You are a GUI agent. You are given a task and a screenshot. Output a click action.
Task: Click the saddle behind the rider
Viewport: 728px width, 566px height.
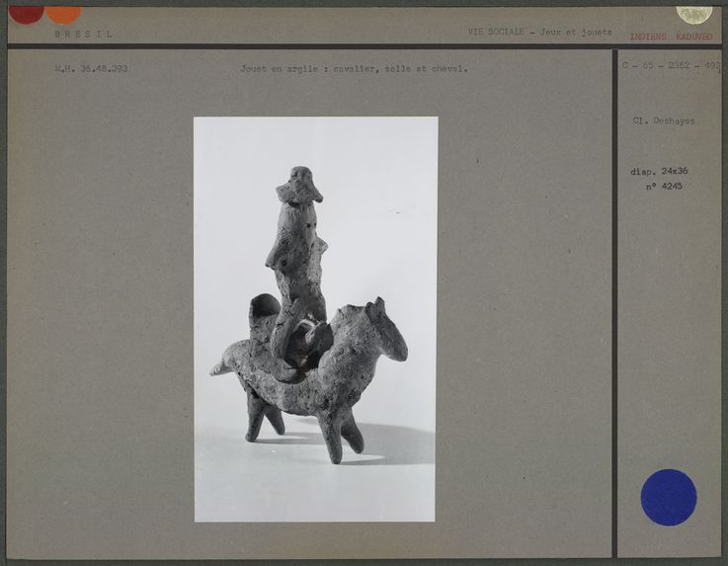click(x=263, y=318)
